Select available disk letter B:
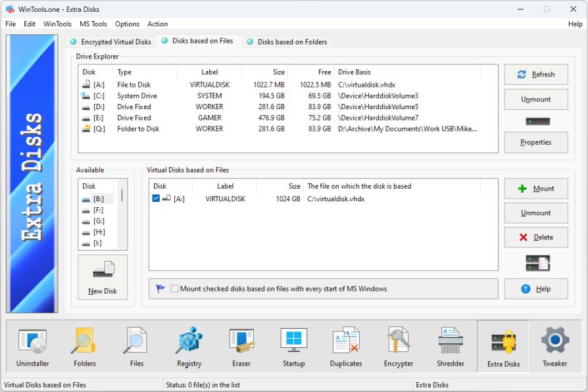 point(97,199)
